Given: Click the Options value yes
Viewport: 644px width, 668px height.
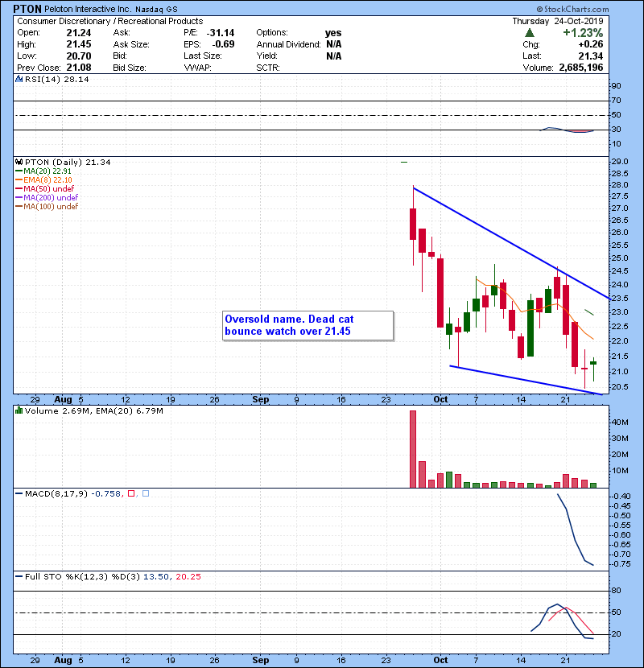Looking at the screenshot, I should [x=333, y=33].
